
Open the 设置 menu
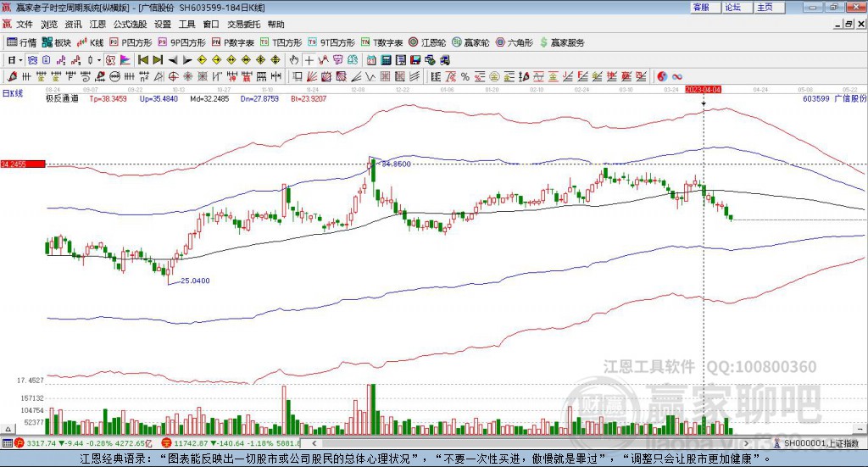coord(163,25)
